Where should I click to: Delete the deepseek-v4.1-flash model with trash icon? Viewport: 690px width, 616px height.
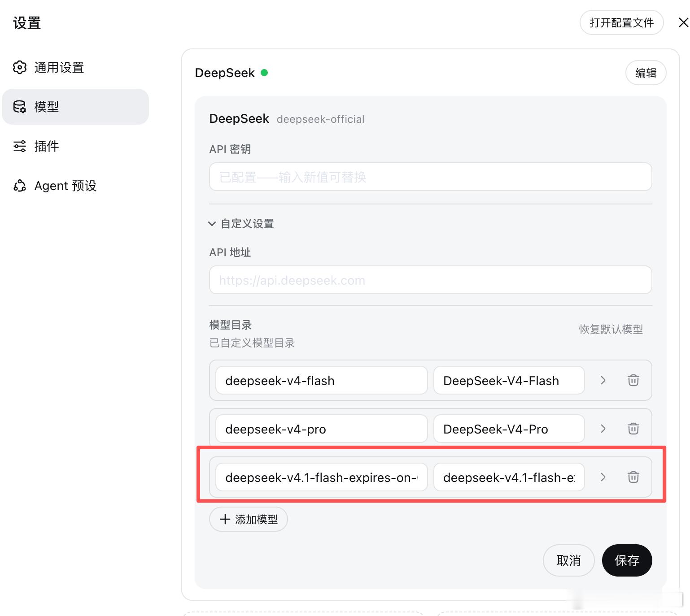click(633, 477)
